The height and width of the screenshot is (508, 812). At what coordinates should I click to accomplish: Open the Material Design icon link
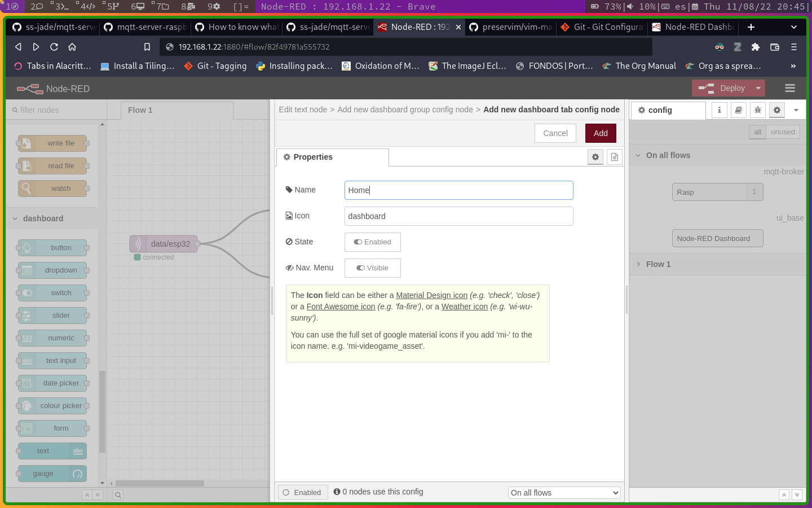click(x=431, y=295)
